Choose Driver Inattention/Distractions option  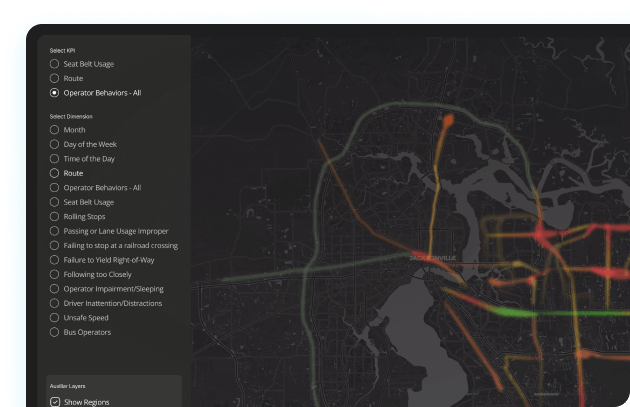(55, 303)
